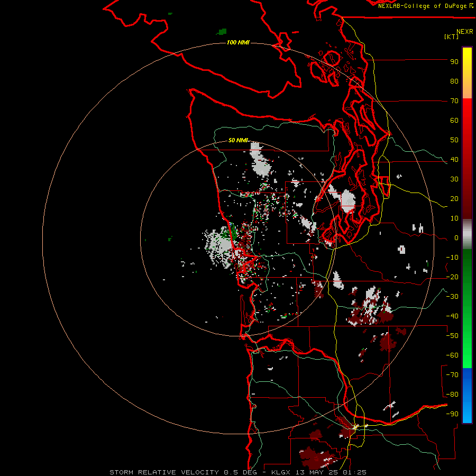Click the positive 30 value on velocity scale
The image size is (476, 476).
pos(454,179)
